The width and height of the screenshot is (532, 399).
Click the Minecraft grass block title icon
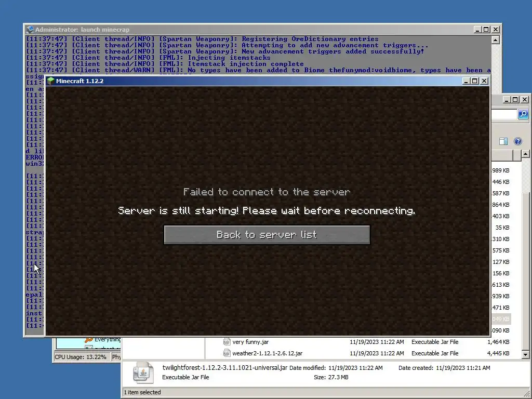(x=51, y=81)
